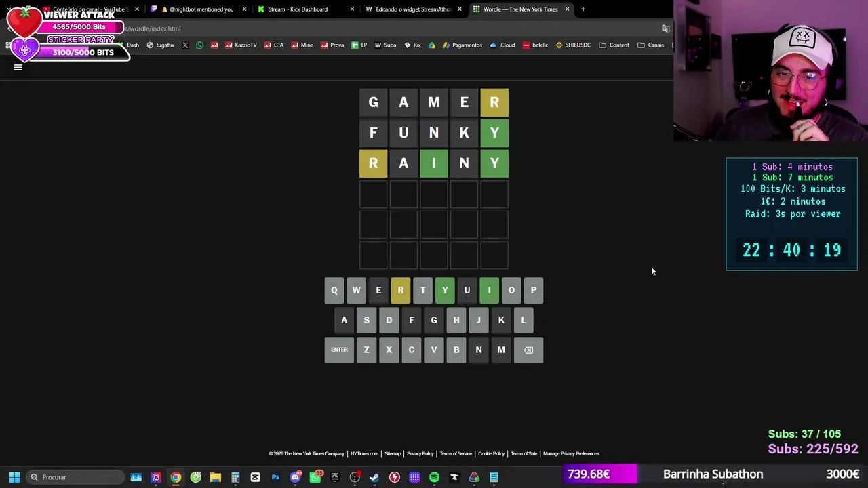Open the red lightning bolt app in taskbar

pyautogui.click(x=395, y=477)
